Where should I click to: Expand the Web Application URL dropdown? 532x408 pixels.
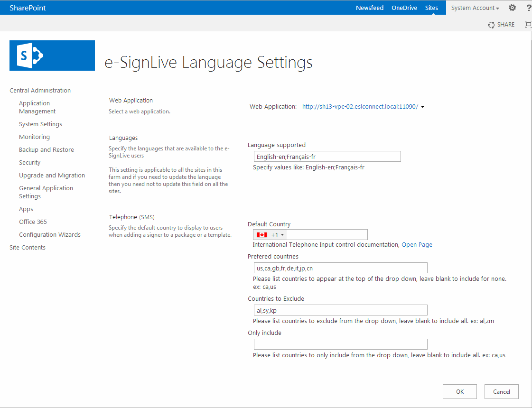[x=422, y=107]
